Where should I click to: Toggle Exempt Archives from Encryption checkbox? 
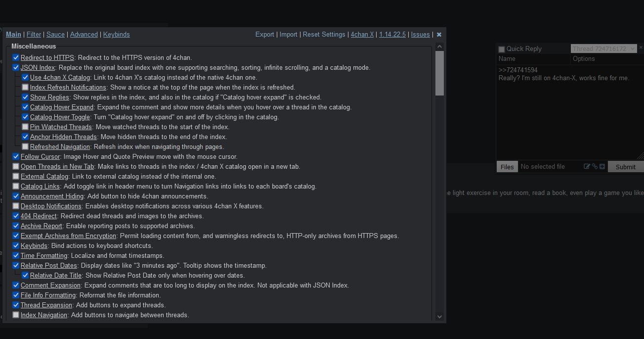[x=16, y=236]
